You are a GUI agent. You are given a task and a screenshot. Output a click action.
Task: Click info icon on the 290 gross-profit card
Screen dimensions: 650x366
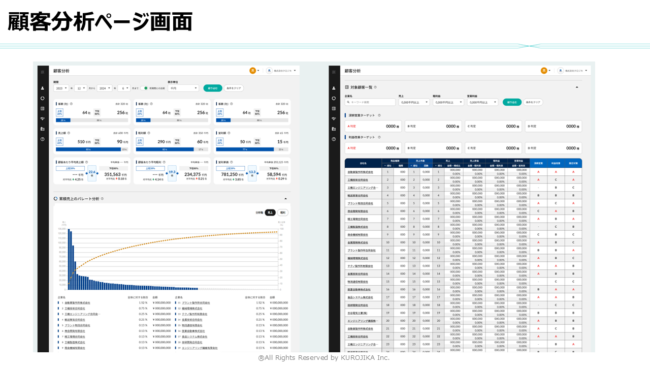pyautogui.click(x=148, y=133)
